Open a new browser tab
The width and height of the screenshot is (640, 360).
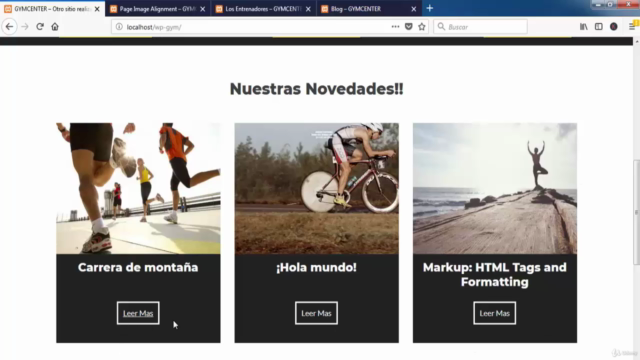point(429,8)
